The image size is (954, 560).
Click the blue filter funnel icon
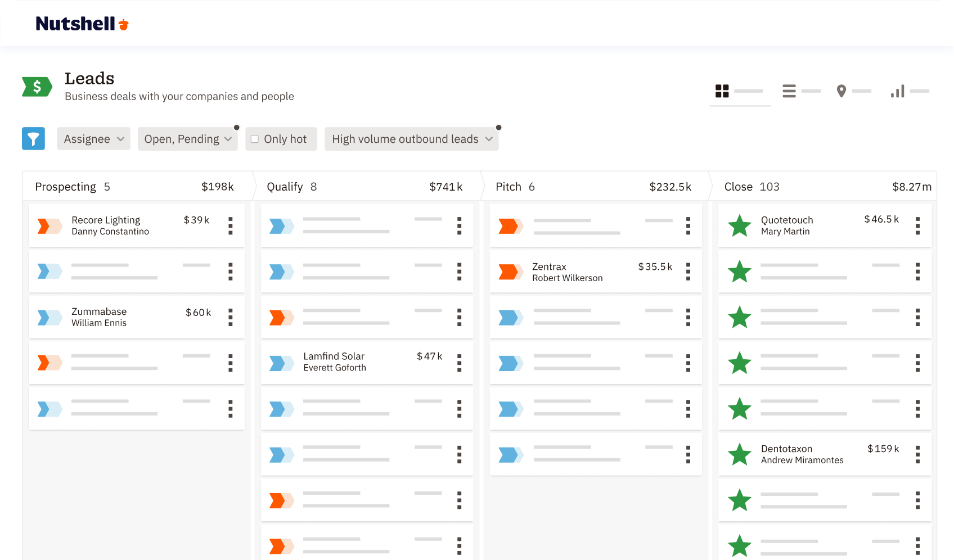(33, 138)
